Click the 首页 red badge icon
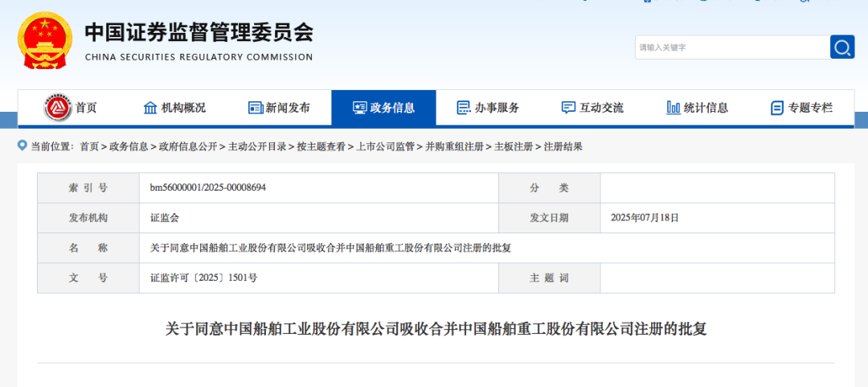 point(58,108)
